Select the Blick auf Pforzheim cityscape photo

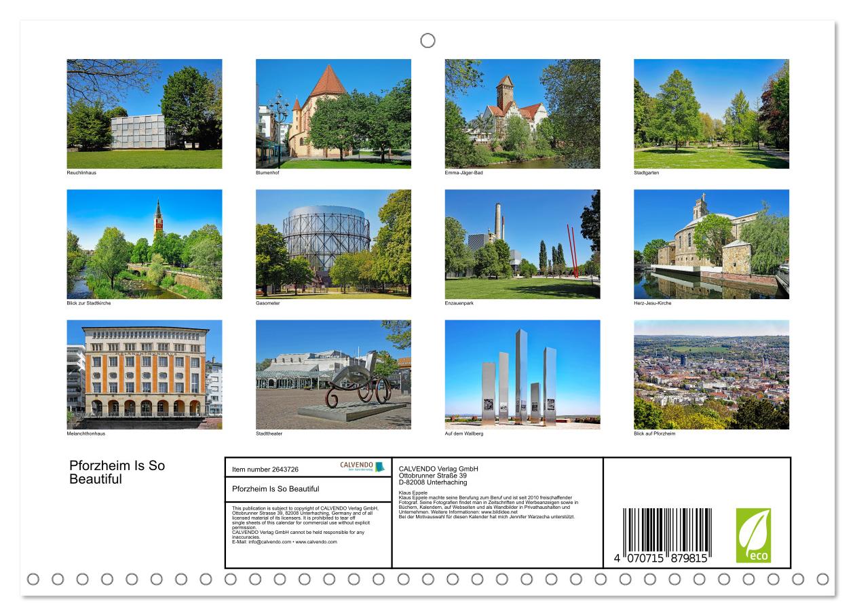pos(711,374)
